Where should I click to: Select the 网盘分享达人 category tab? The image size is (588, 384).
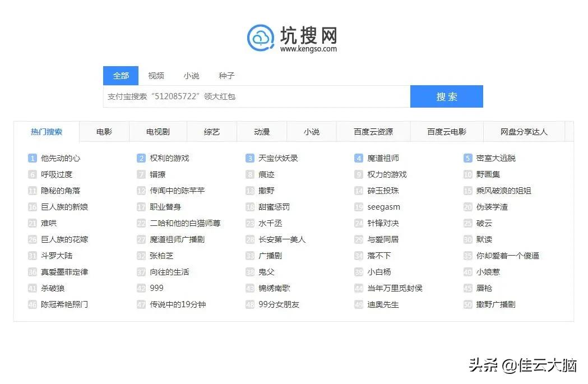click(x=524, y=131)
